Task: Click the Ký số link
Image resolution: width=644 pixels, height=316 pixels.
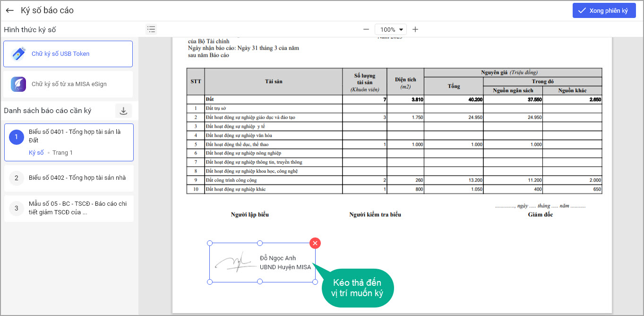Action: 36,153
